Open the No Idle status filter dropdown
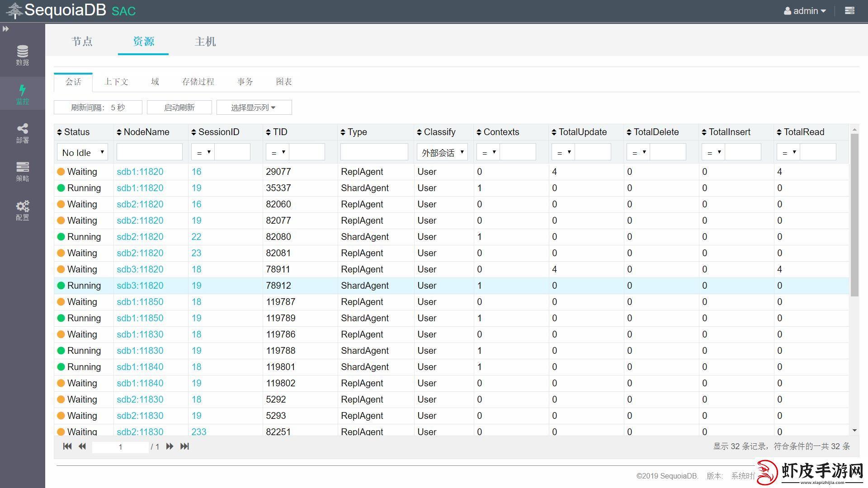This screenshot has width=868, height=488. coord(82,152)
